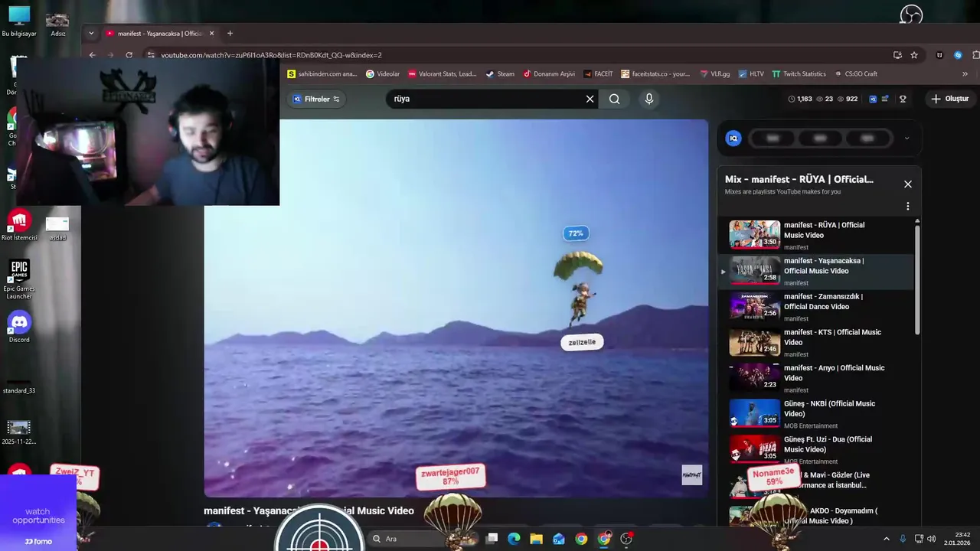Reload the page with refresh icon
Viewport: 980px width, 551px height.
pyautogui.click(x=129, y=55)
